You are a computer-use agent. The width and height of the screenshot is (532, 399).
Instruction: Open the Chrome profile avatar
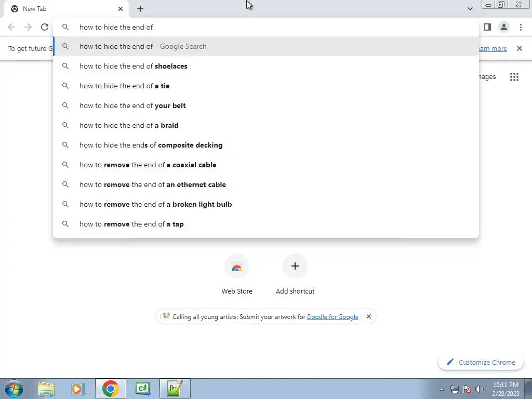[504, 27]
